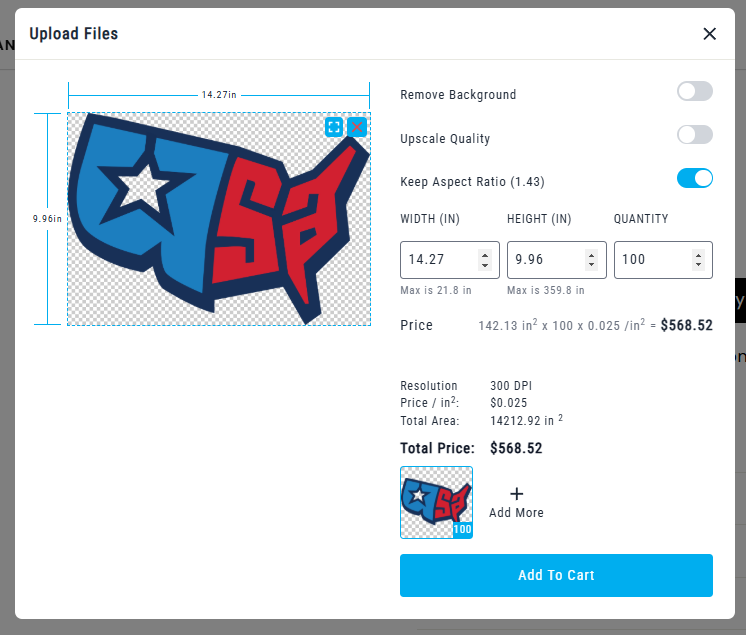Click the Total Price $568.52 value
The width and height of the screenshot is (746, 635).
516,448
